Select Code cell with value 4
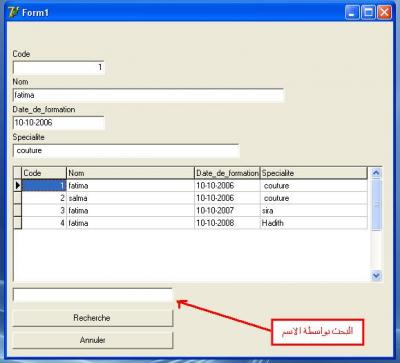The height and width of the screenshot is (363, 400). (x=44, y=223)
